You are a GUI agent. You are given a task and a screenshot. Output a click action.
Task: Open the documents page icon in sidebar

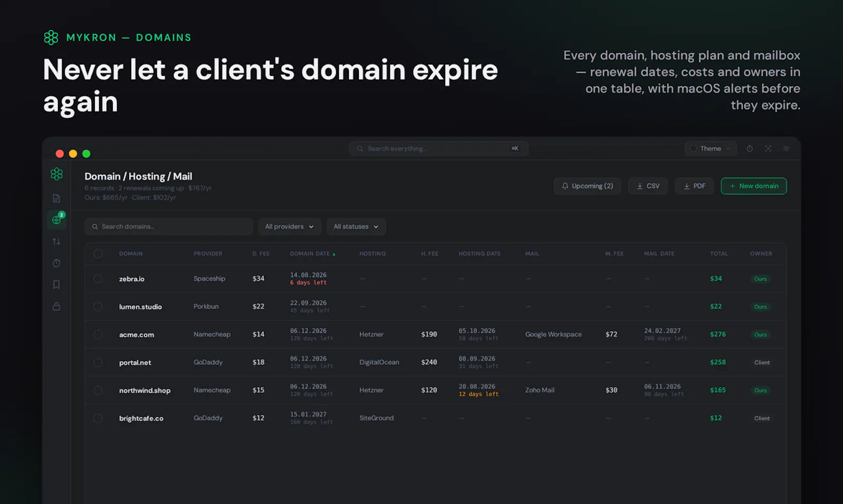56,199
